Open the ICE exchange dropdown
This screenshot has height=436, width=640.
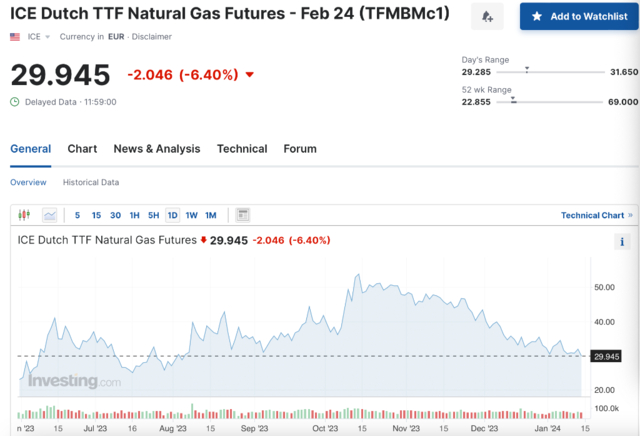[40, 37]
